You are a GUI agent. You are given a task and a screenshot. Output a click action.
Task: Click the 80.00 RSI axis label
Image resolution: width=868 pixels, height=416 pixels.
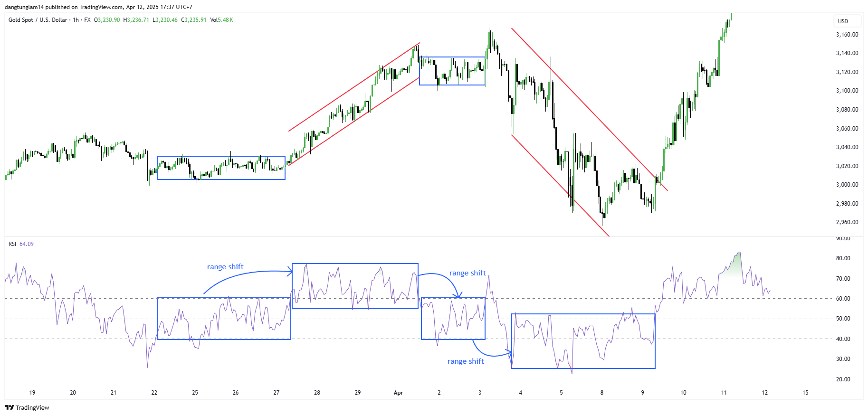[843, 258]
